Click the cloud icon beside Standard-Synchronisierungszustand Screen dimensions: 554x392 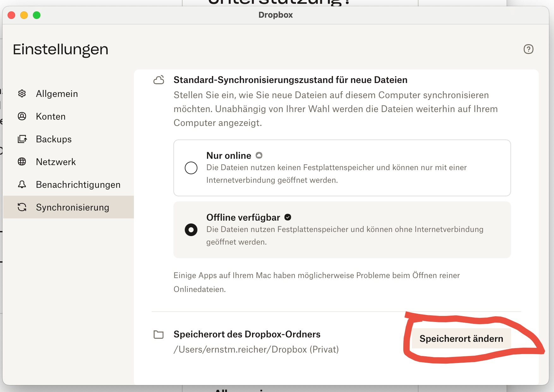(x=159, y=80)
